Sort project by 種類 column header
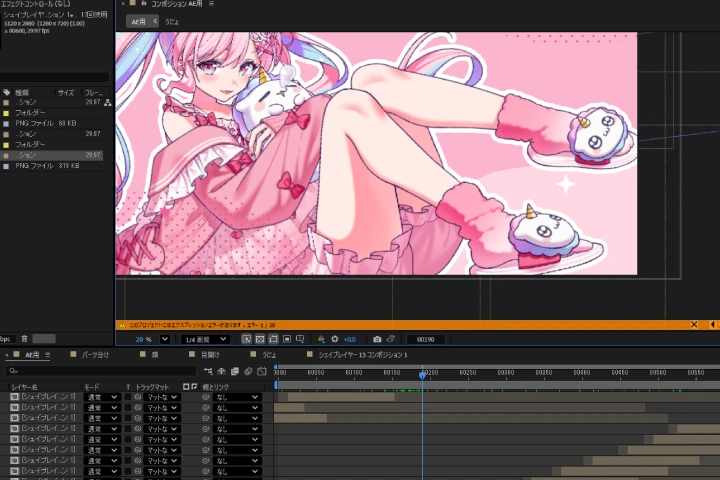This screenshot has height=480, width=720. click(x=22, y=93)
